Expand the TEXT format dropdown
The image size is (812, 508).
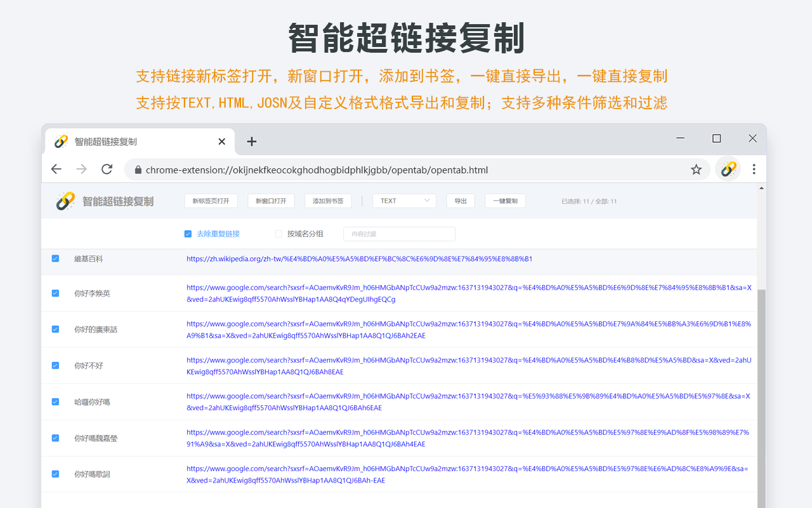[x=404, y=201]
